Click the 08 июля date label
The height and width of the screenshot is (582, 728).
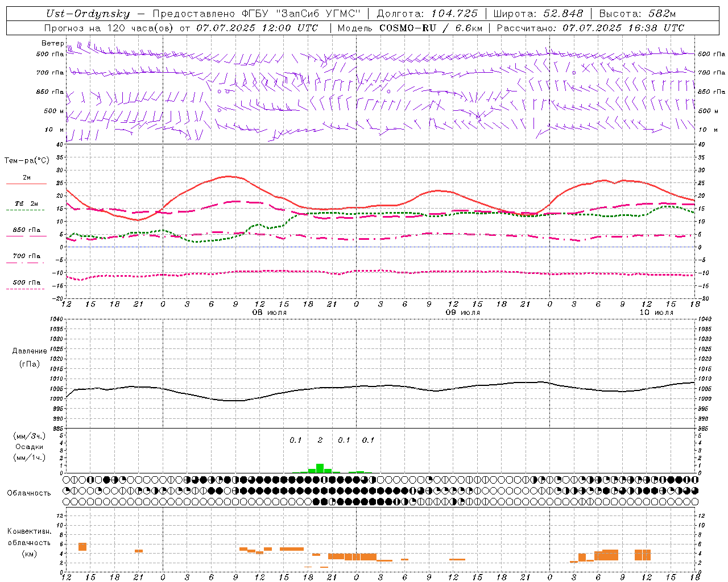pyautogui.click(x=270, y=313)
